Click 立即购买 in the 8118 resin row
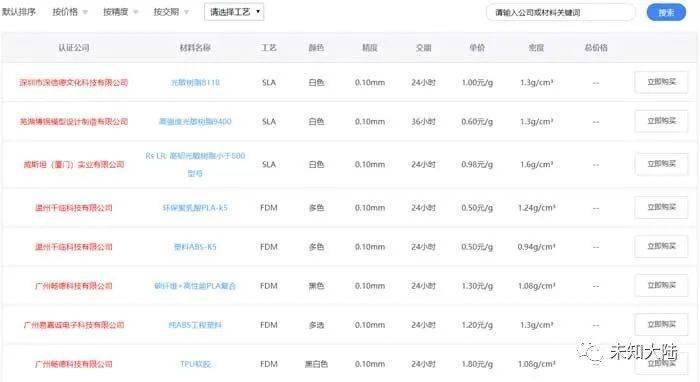Screen dimensions: 700x382 pos(661,82)
